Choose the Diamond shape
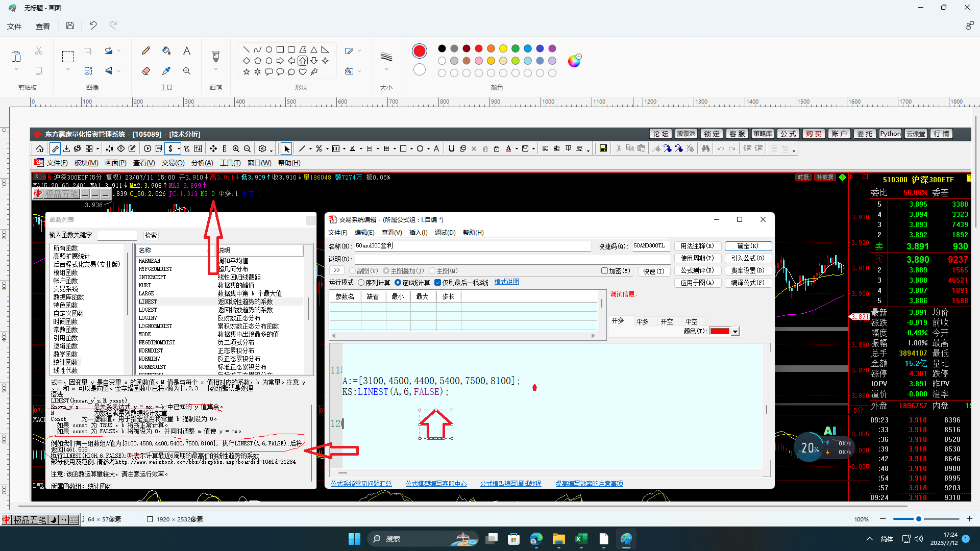Viewport: 980px width, 551px height. click(247, 61)
